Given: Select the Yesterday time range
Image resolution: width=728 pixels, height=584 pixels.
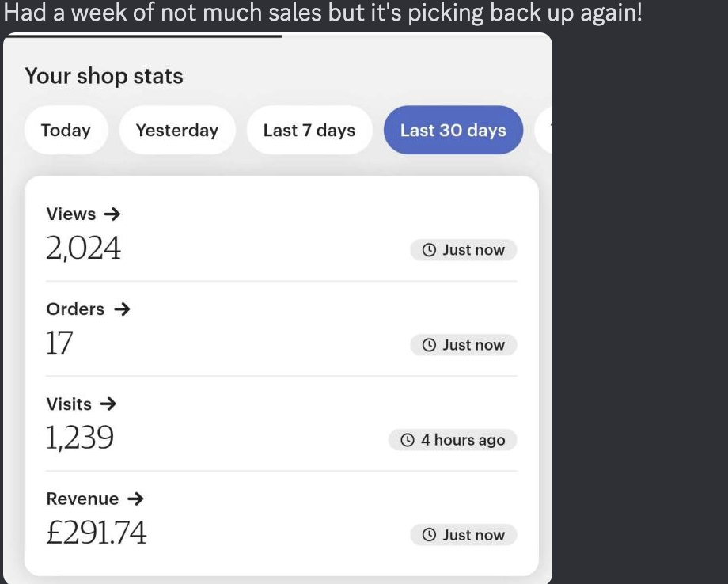Looking at the screenshot, I should coord(177,130).
